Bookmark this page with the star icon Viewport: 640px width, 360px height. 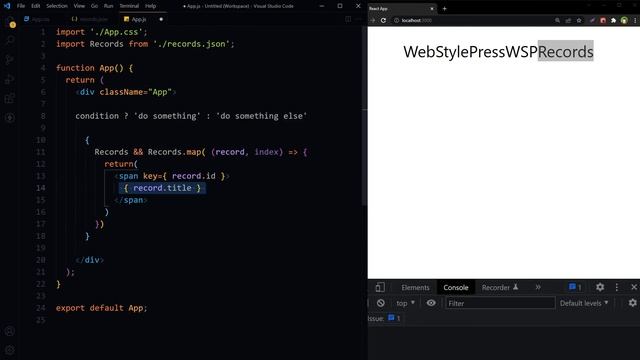(579, 20)
